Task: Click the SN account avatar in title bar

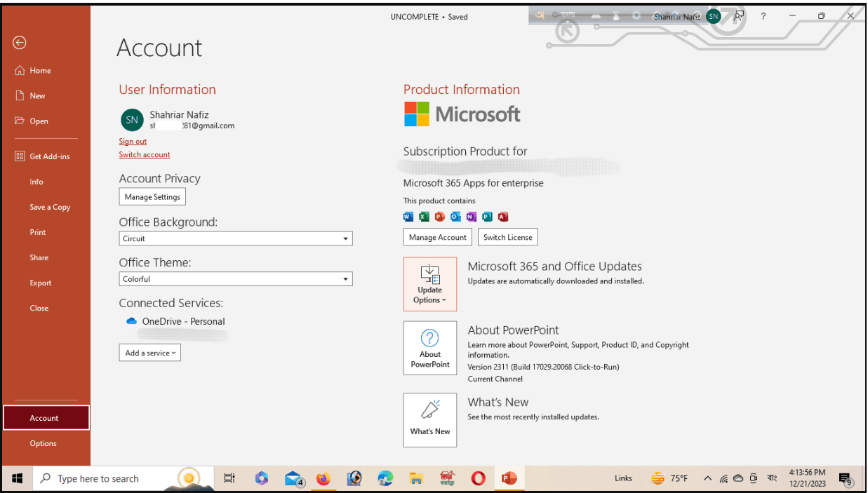Action: [714, 16]
